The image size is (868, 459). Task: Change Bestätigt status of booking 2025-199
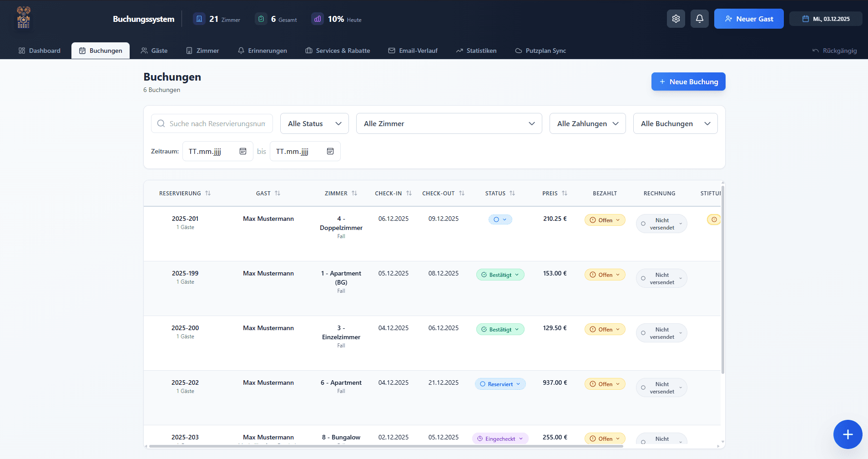pyautogui.click(x=500, y=275)
